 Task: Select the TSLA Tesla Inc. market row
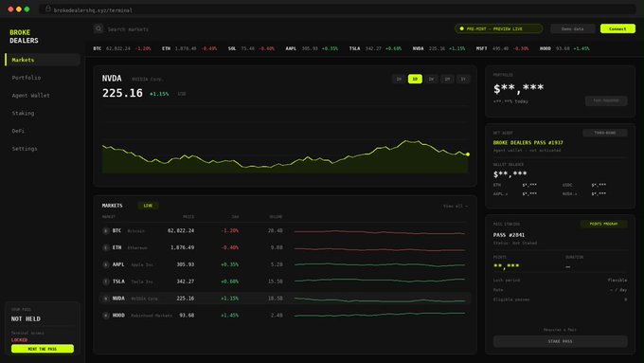click(285, 281)
